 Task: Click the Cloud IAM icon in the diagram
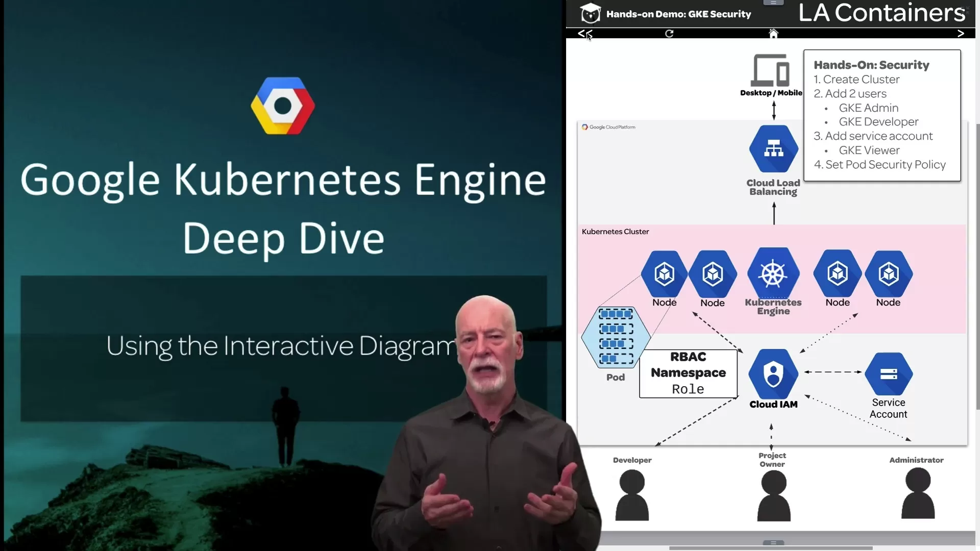tap(773, 375)
